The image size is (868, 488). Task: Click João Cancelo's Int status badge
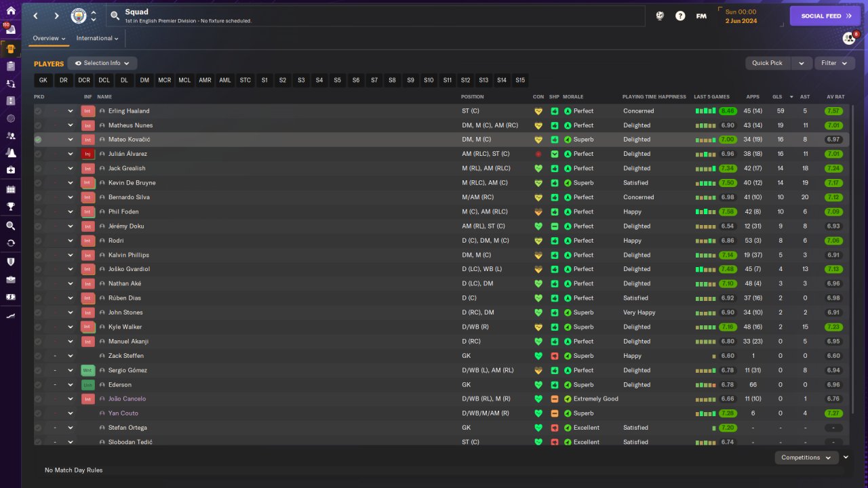87,399
